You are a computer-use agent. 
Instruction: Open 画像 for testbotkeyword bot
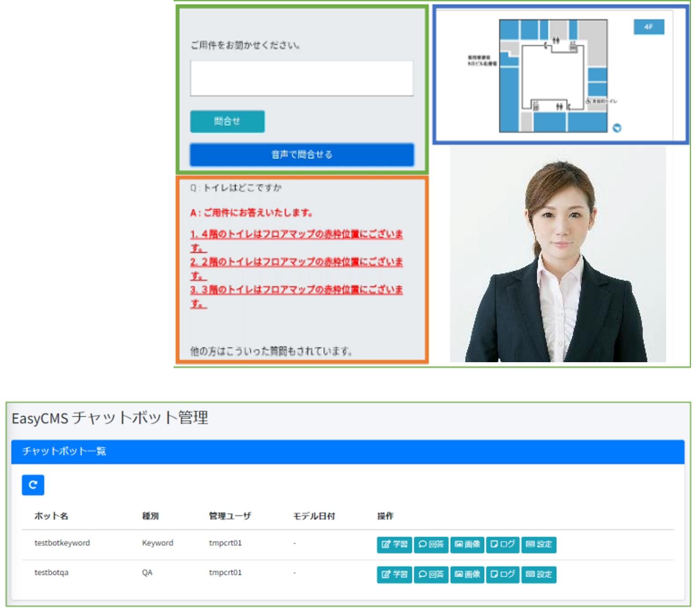[x=467, y=545]
